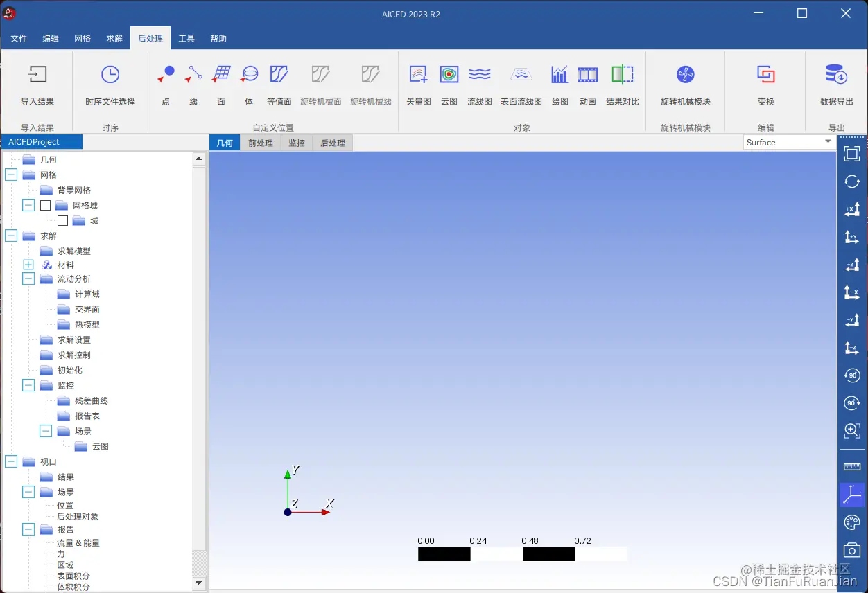This screenshot has width=868, height=593.
Task: Collapse the 视口 tree node
Action: [11, 462]
